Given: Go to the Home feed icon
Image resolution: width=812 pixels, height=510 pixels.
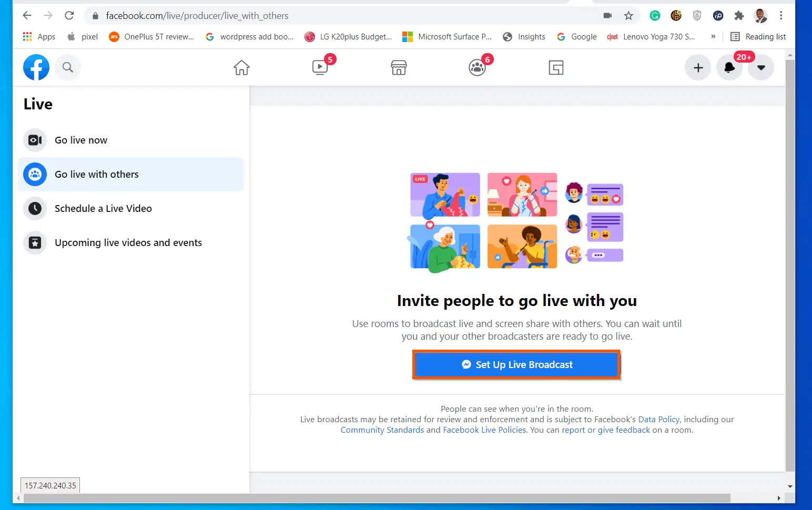Looking at the screenshot, I should 241,67.
